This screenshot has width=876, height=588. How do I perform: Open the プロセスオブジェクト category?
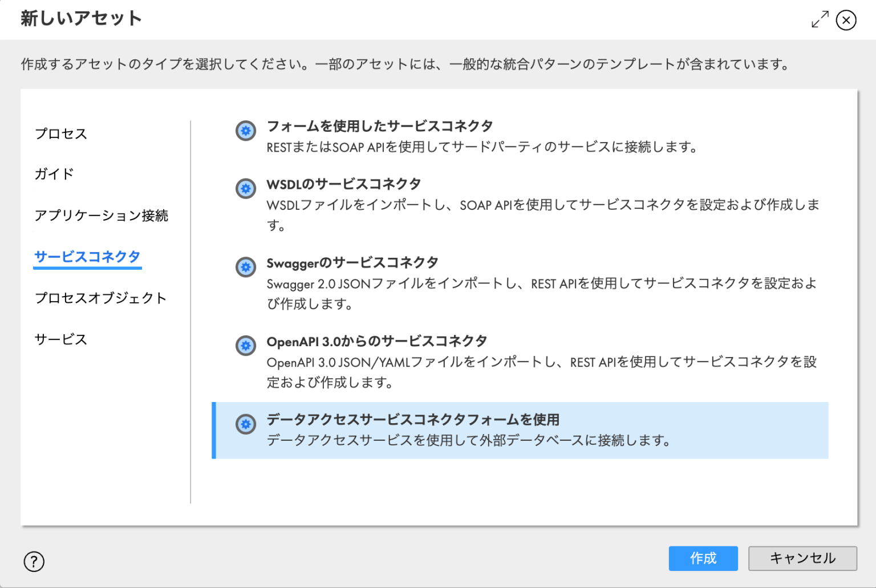tap(100, 298)
